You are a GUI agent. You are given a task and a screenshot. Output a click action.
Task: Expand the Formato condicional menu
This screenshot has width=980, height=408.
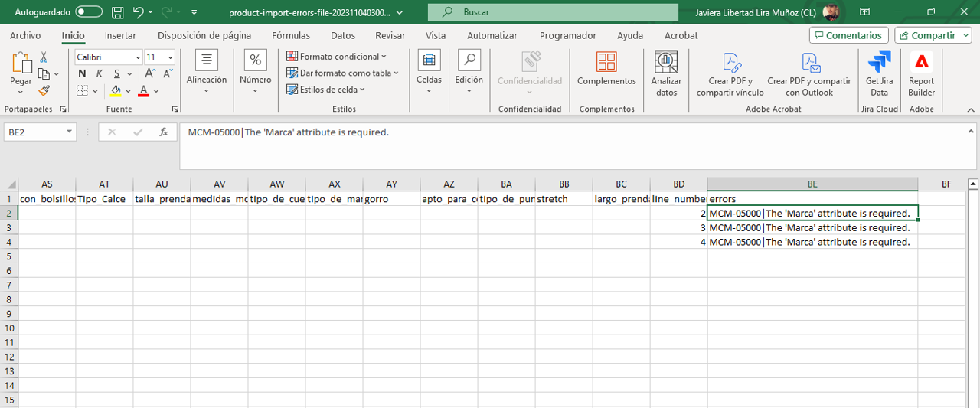tap(337, 57)
